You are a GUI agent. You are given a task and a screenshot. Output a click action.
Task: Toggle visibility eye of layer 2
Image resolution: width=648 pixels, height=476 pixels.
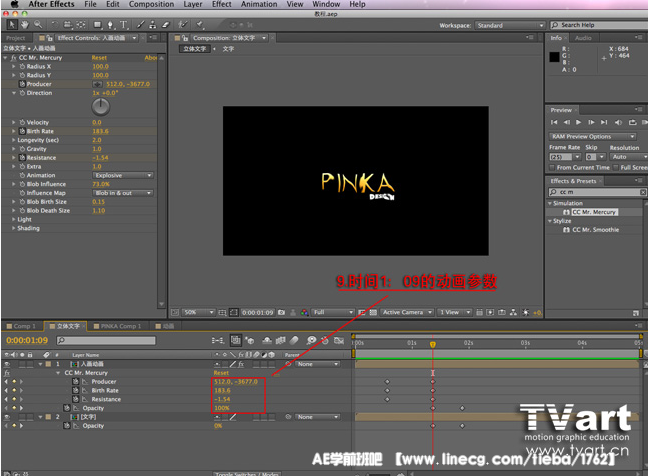(x=7, y=417)
